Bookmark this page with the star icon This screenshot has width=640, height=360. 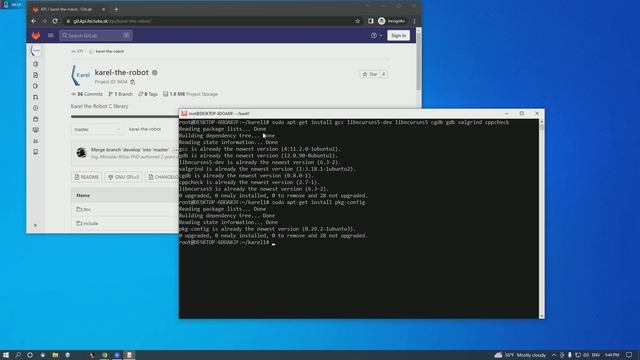pos(358,21)
